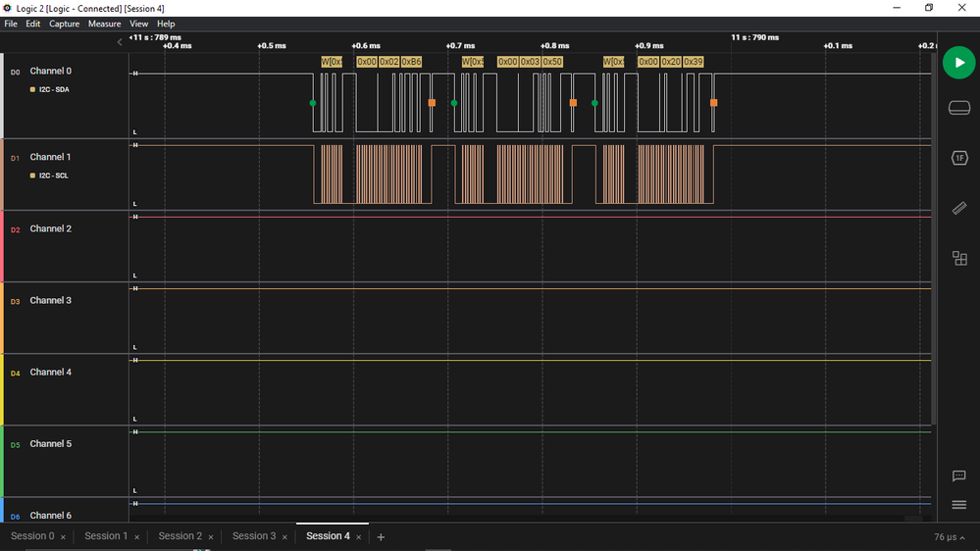Click the first I2C start condition green dot

313,103
